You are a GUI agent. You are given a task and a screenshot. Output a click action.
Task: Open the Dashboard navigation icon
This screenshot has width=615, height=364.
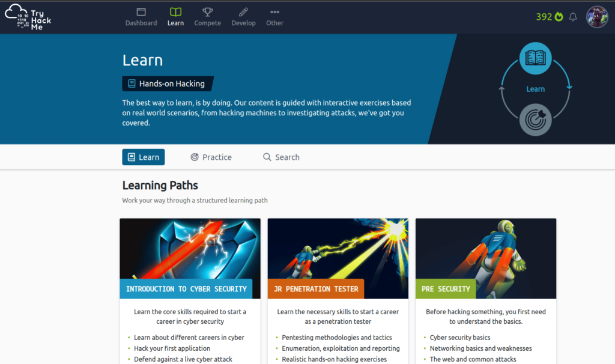pyautogui.click(x=141, y=12)
